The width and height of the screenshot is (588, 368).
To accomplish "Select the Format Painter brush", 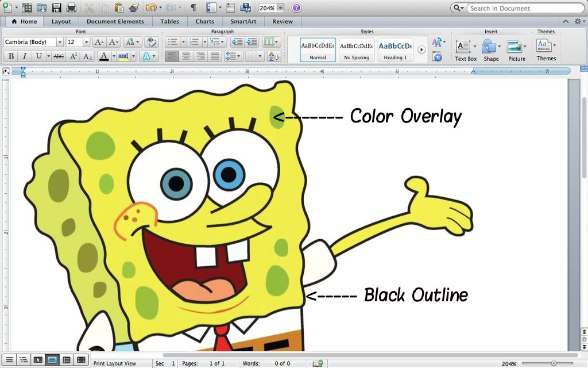I will [x=133, y=7].
